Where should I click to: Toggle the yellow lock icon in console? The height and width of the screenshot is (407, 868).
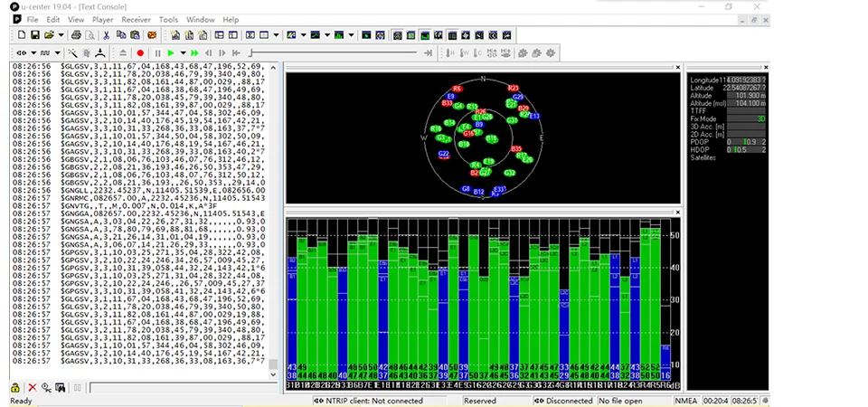[15, 388]
